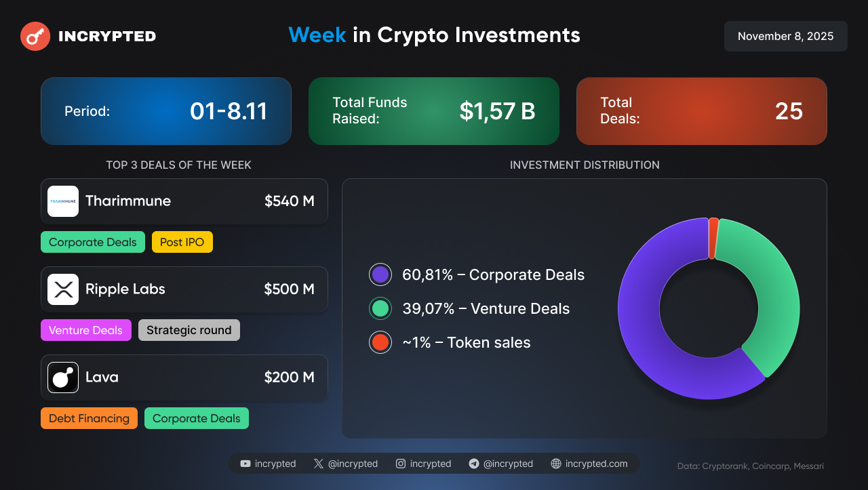The width and height of the screenshot is (868, 490).
Task: Click the Total Funds Raised card
Action: tap(434, 111)
